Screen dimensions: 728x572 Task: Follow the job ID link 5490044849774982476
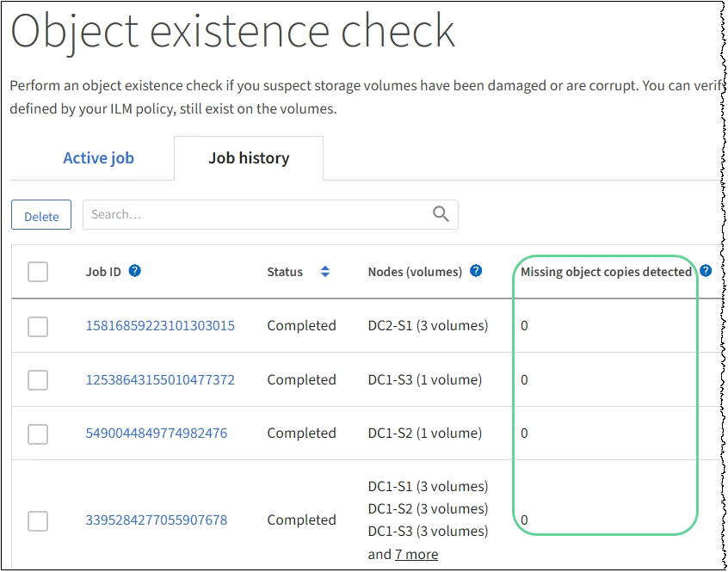(x=156, y=434)
